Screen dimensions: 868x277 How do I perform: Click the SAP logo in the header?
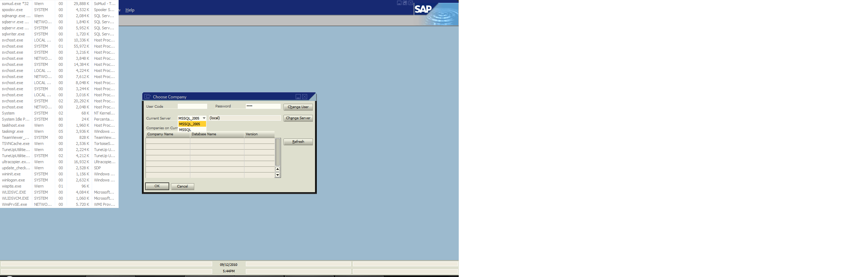point(423,9)
